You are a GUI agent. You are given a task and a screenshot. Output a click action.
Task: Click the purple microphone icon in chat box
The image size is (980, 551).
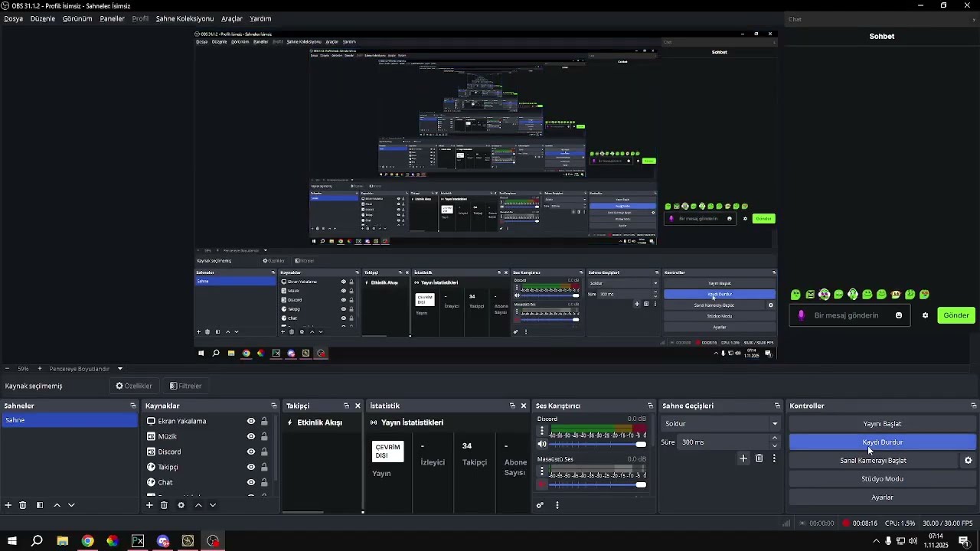[x=801, y=315]
